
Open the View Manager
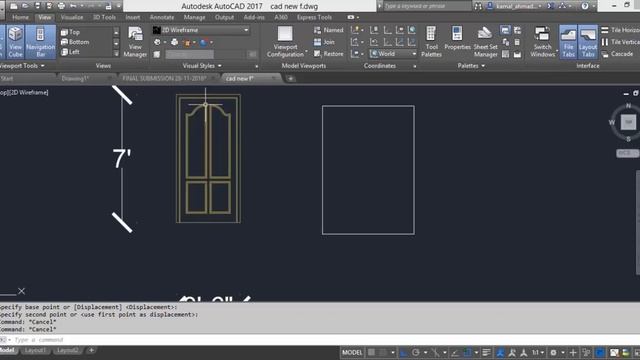135,42
